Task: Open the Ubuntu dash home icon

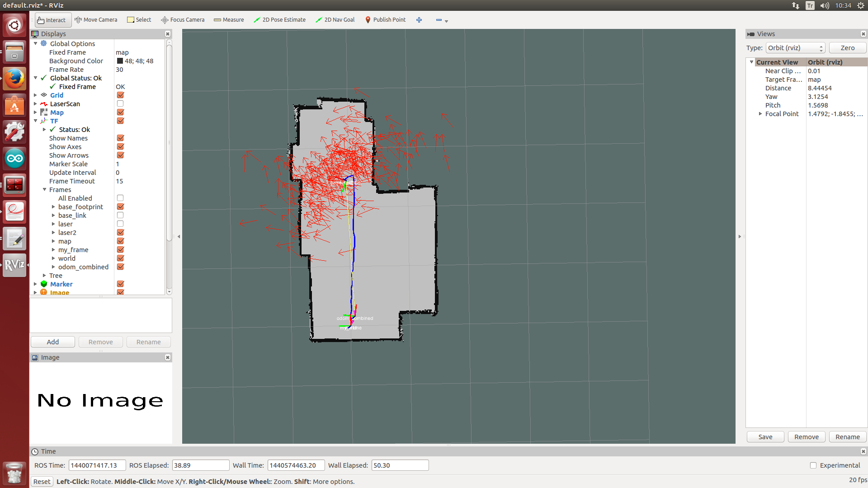Action: click(14, 25)
